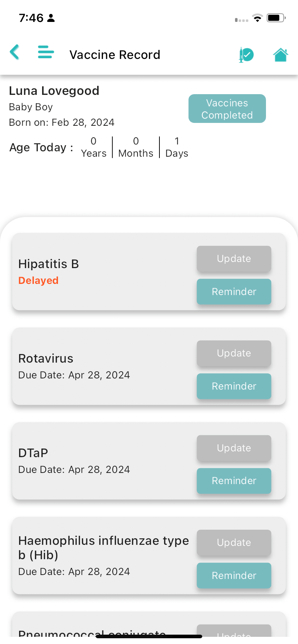298x644 pixels.
Task: Update the Hipatitis B vaccine
Action: 234,259
